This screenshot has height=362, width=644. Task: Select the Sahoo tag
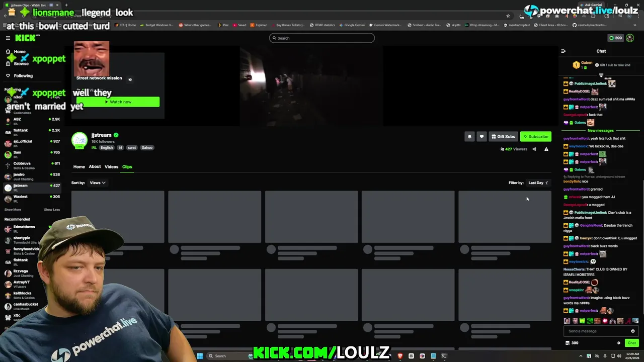(x=147, y=148)
